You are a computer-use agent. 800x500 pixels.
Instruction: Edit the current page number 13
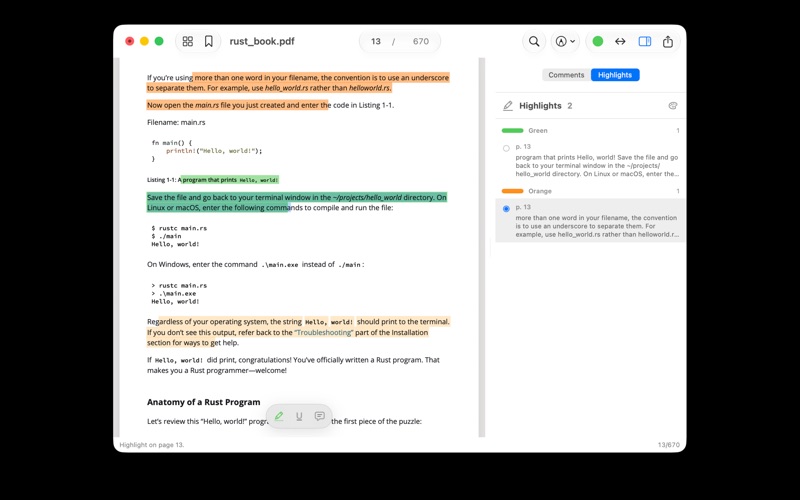coord(376,41)
